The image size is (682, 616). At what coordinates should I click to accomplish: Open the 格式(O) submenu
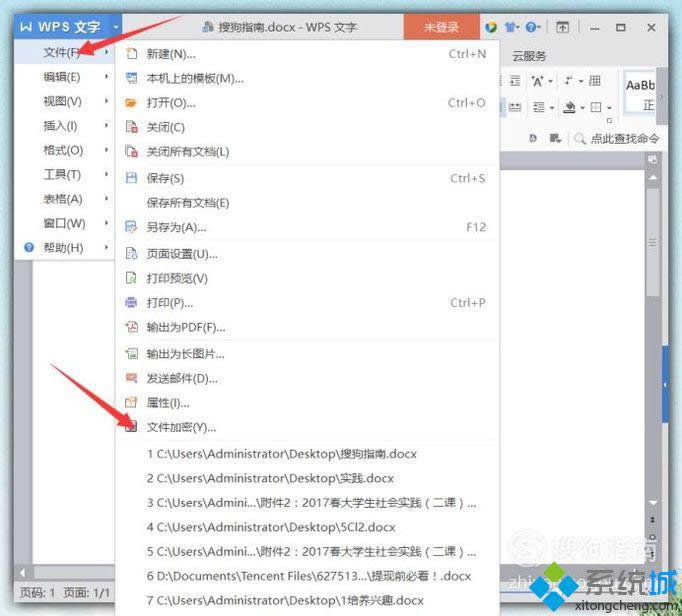tap(64, 150)
